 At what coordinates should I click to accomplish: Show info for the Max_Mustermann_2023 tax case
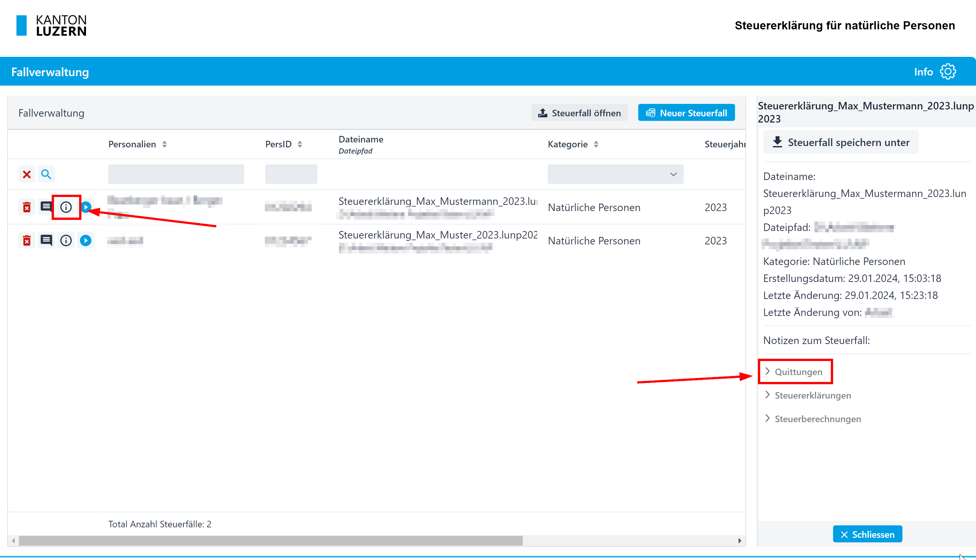(x=66, y=207)
